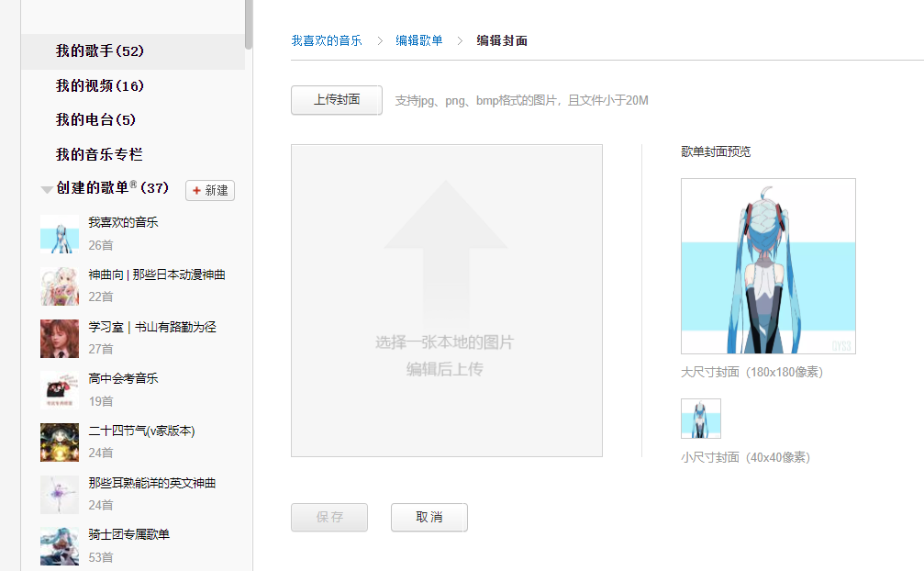
Task: Go back to 编辑歌单 breadcrumb link
Action: (x=419, y=40)
